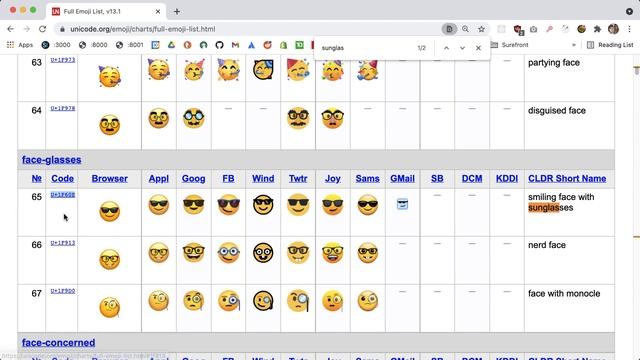
Task: Click the 'disguised face' name text
Action: point(557,111)
